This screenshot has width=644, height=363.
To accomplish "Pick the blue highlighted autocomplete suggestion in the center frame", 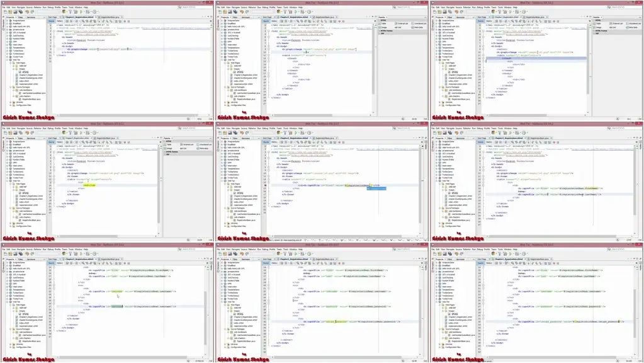I will 376,188.
